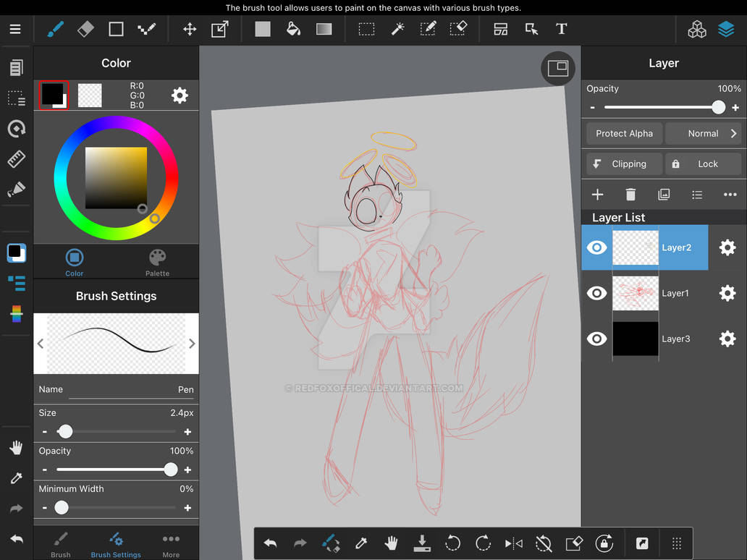Screen dimensions: 747x560
Task: Select the dot/polyline tool
Action: pos(146,29)
